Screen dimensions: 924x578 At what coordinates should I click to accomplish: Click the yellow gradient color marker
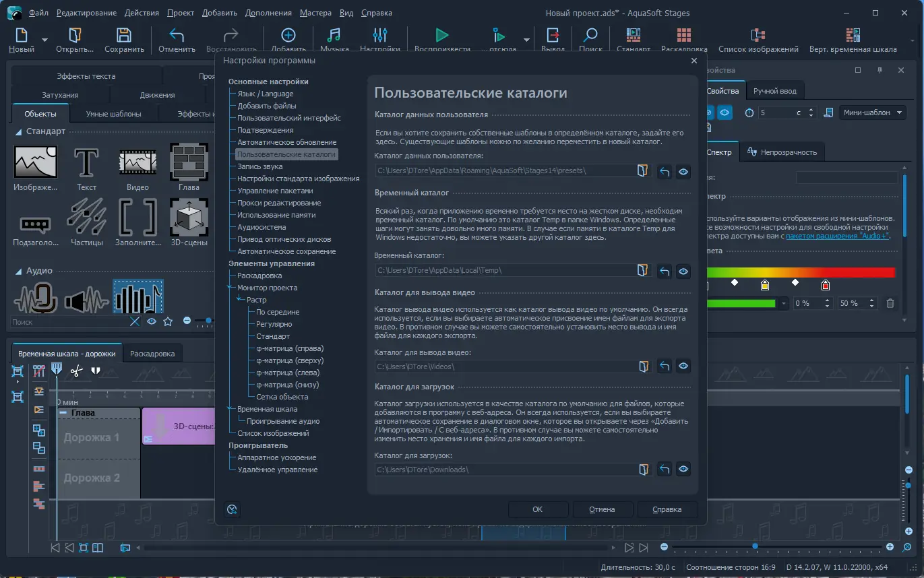click(765, 285)
